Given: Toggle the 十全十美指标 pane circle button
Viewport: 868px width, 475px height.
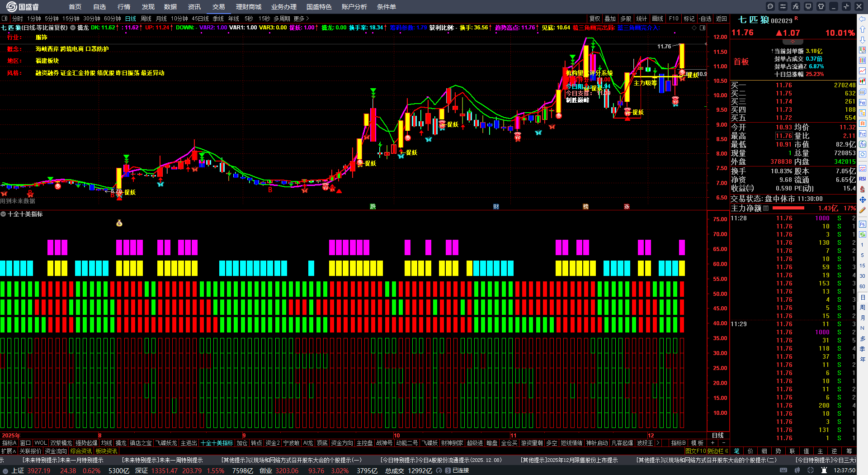Looking at the screenshot, I should click(3, 214).
